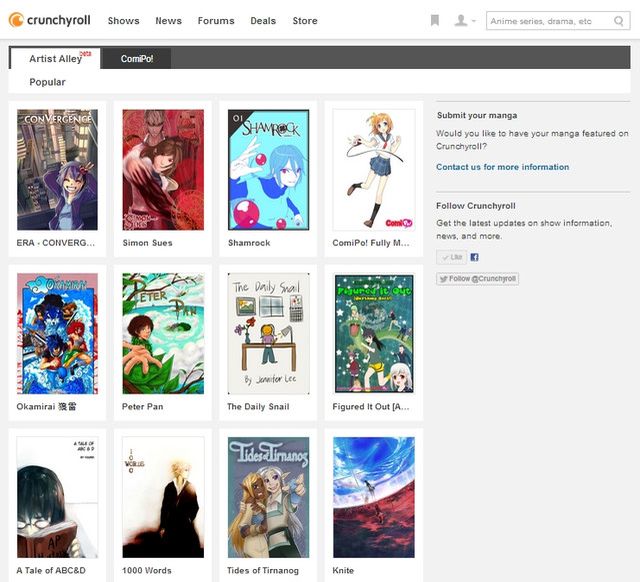The height and width of the screenshot is (582, 640).
Task: Click the Crunchyroll logo
Action: click(x=49, y=20)
